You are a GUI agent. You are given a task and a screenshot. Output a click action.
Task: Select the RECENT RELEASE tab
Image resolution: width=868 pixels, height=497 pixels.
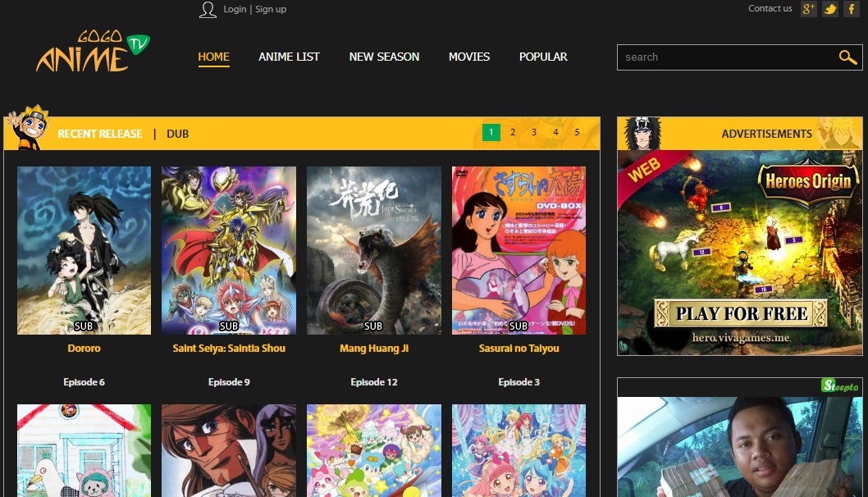[99, 134]
